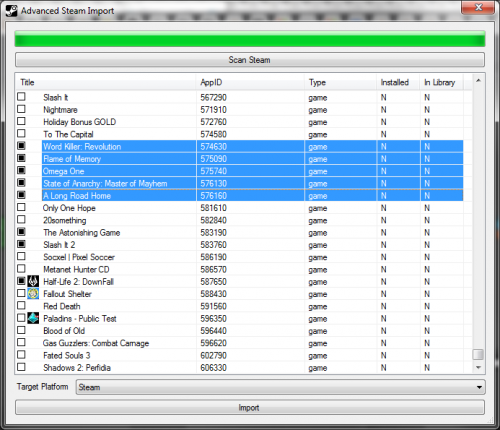Uncheck The Astonishing Game checkbox
The width and height of the screenshot is (500, 430).
coord(21,232)
